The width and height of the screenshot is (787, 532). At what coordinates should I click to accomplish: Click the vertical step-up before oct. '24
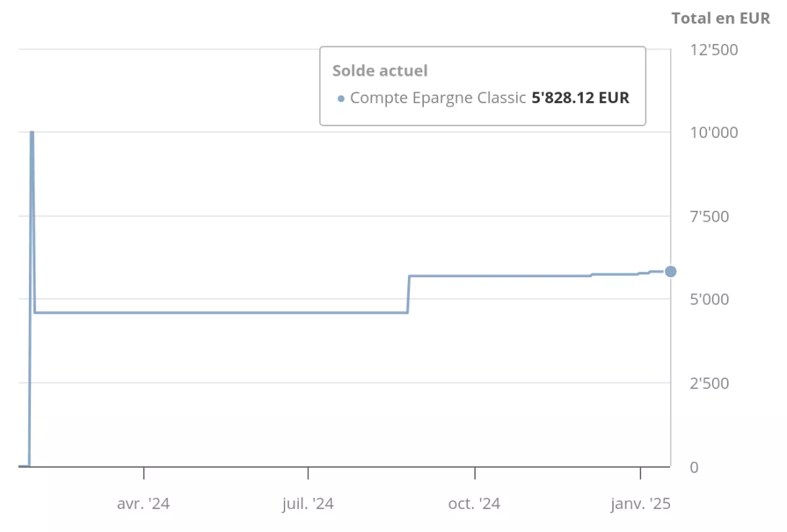pos(409,294)
